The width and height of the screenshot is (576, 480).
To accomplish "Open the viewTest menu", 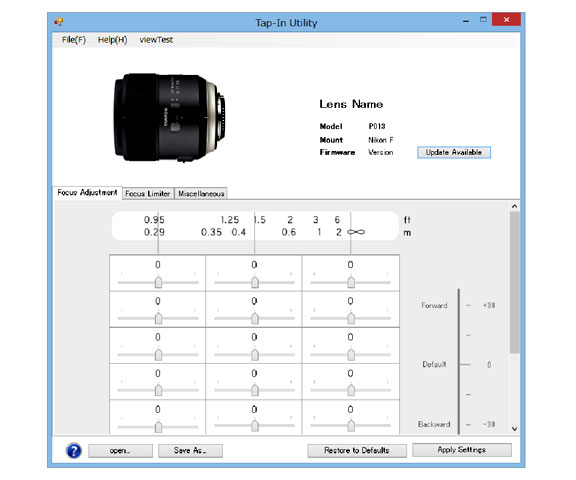I will coord(156,40).
